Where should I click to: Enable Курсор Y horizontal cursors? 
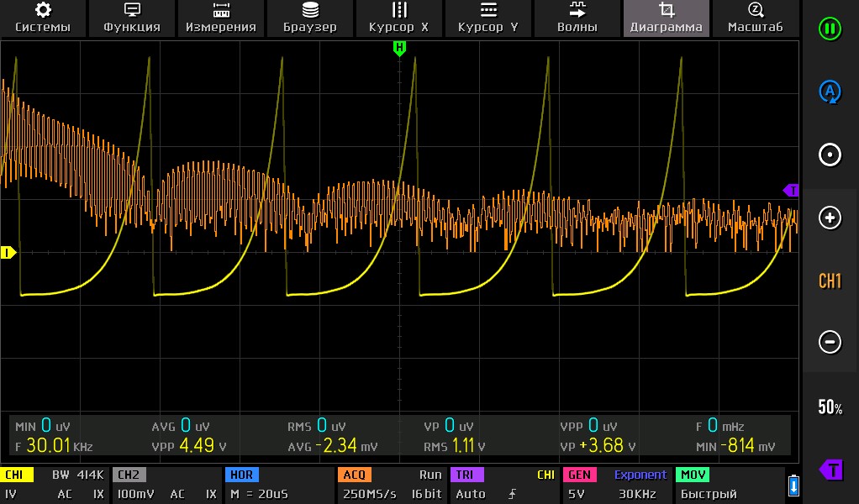pos(488,18)
